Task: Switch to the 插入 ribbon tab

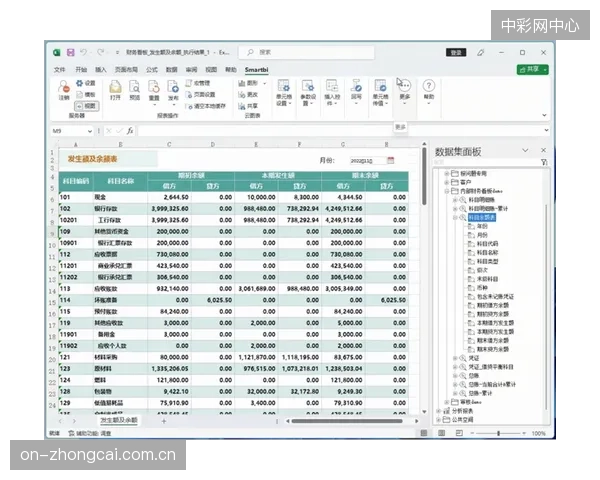Action: pyautogui.click(x=101, y=70)
